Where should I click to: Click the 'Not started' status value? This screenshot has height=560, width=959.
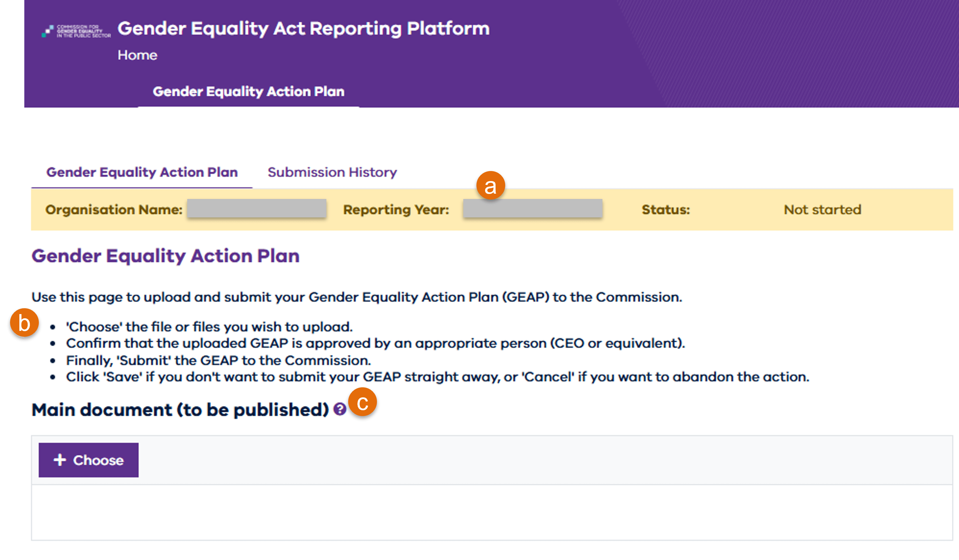822,210
